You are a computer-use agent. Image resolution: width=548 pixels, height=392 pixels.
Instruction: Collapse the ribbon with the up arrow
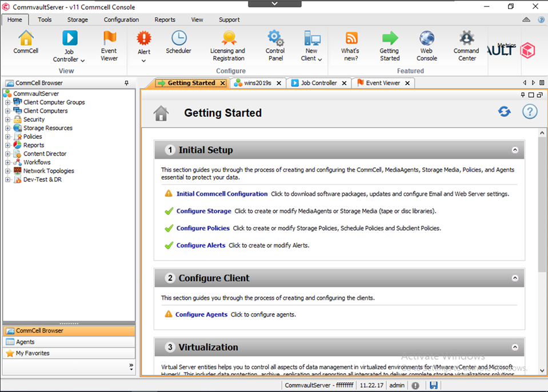pos(526,20)
